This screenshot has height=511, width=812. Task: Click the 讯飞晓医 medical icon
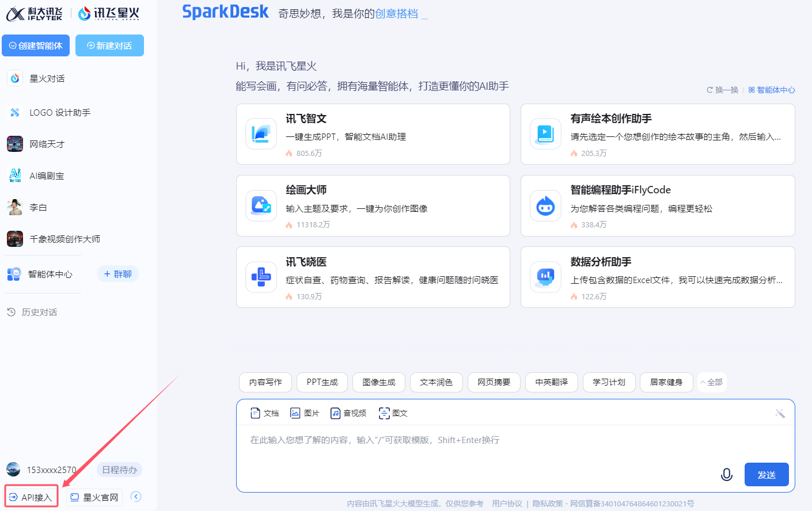pos(261,277)
